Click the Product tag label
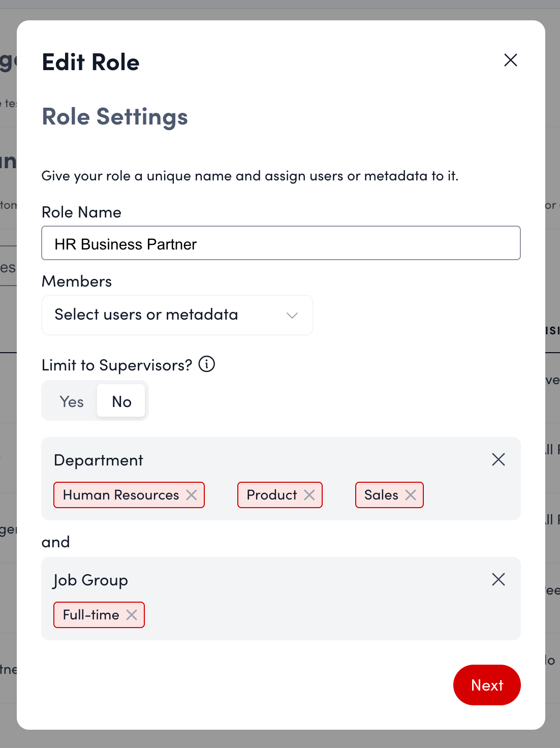560x748 pixels. pos(271,495)
